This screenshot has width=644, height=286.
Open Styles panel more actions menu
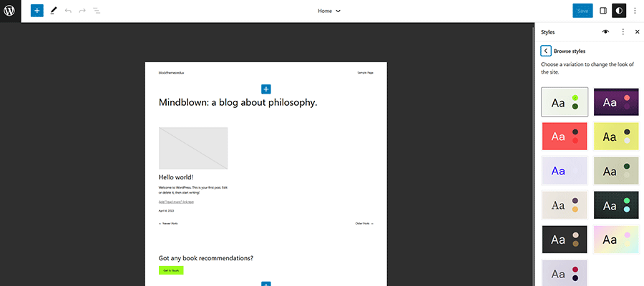[x=623, y=32]
